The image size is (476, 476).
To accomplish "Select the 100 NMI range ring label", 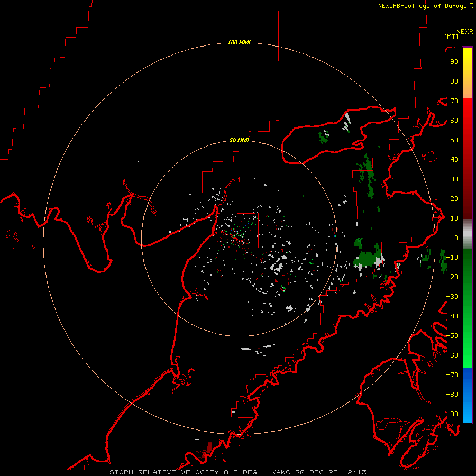I will 239,42.
